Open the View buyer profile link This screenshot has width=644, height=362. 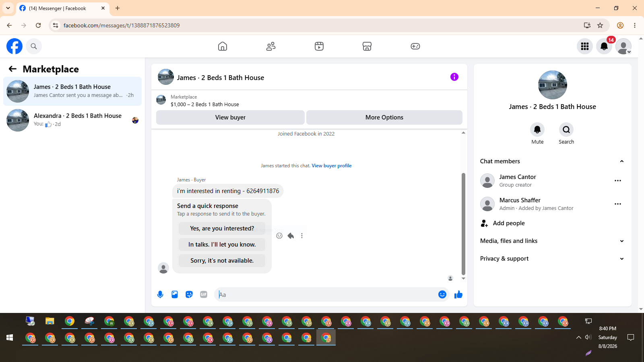tap(332, 166)
